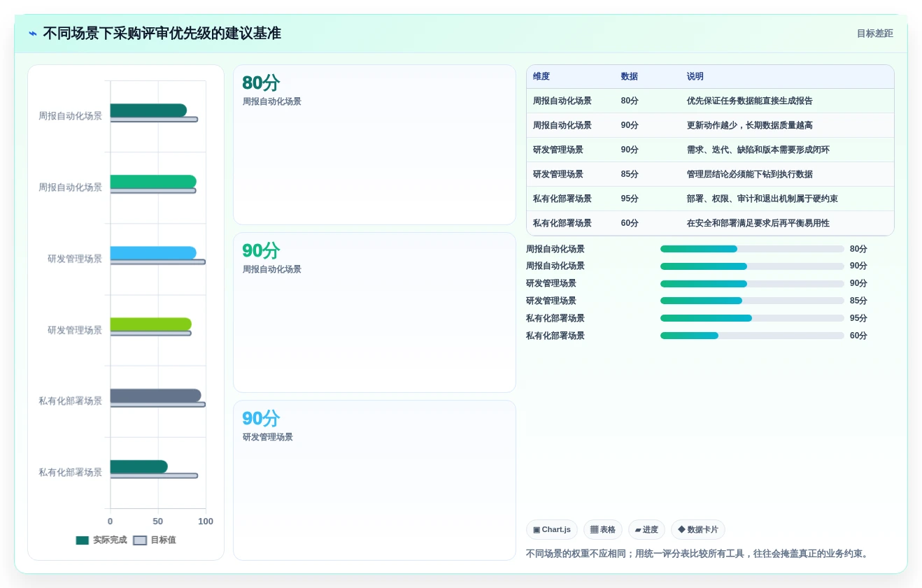Click the topmost dark teal chart bar
Image resolution: width=922 pixels, height=588 pixels.
coord(148,110)
